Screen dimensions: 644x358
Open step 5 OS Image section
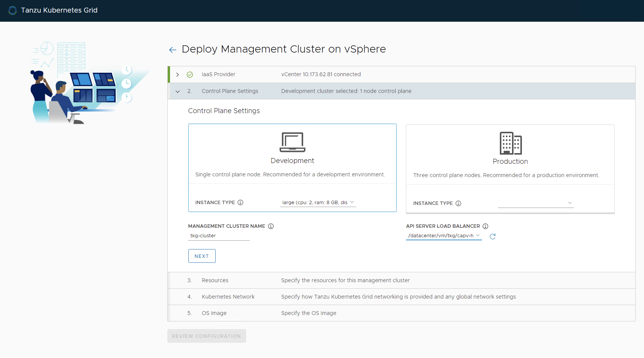[x=401, y=313]
